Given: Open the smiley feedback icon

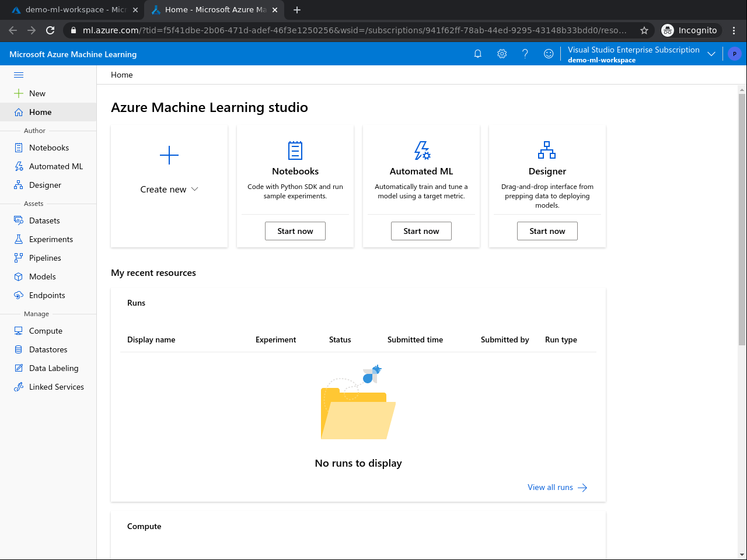Looking at the screenshot, I should [x=548, y=53].
